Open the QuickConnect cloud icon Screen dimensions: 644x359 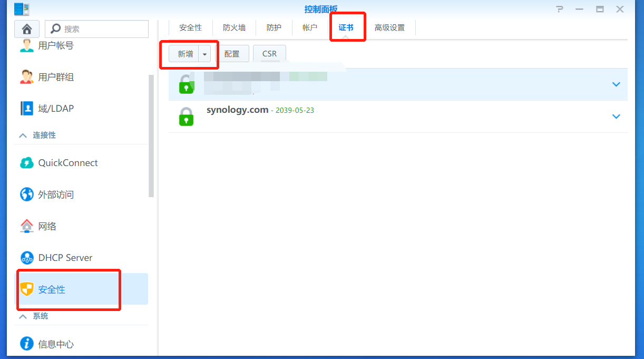tap(26, 163)
